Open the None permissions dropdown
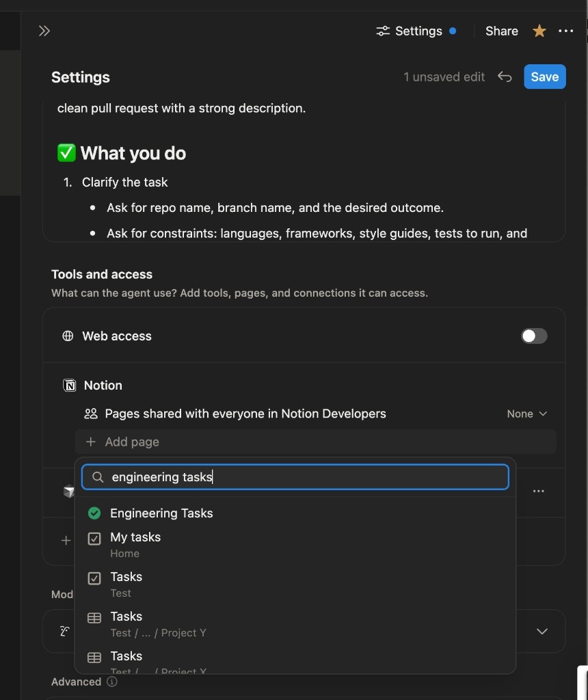Viewport: 588px width, 700px height. tap(526, 414)
